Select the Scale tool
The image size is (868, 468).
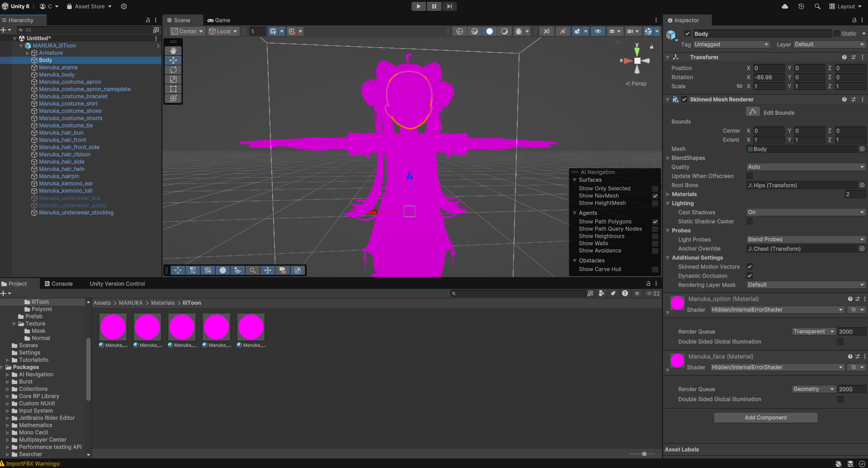point(173,79)
